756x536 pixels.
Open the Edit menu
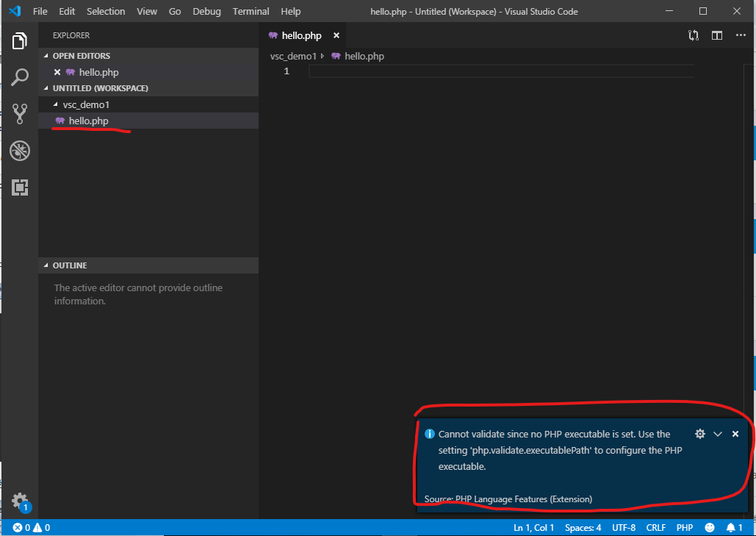pyautogui.click(x=67, y=11)
